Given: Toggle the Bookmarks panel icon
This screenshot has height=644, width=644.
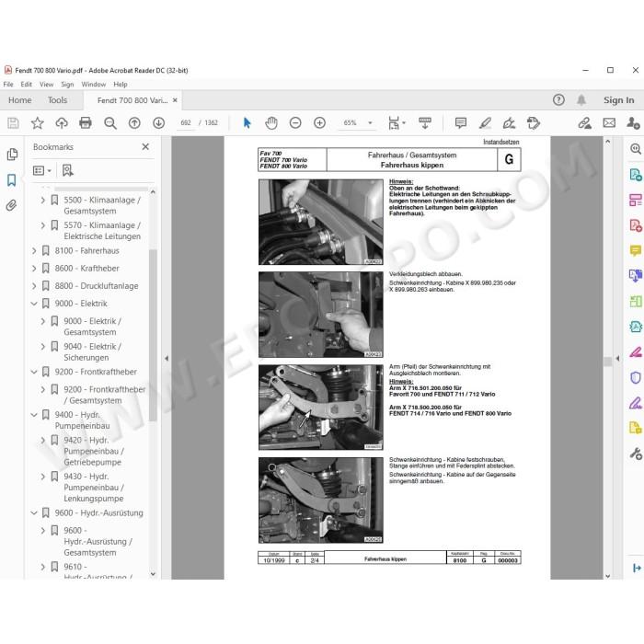Looking at the screenshot, I should click(x=11, y=180).
